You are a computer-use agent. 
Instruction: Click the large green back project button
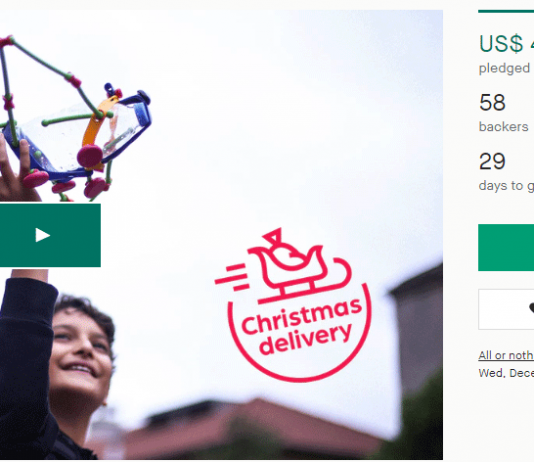coord(506,248)
